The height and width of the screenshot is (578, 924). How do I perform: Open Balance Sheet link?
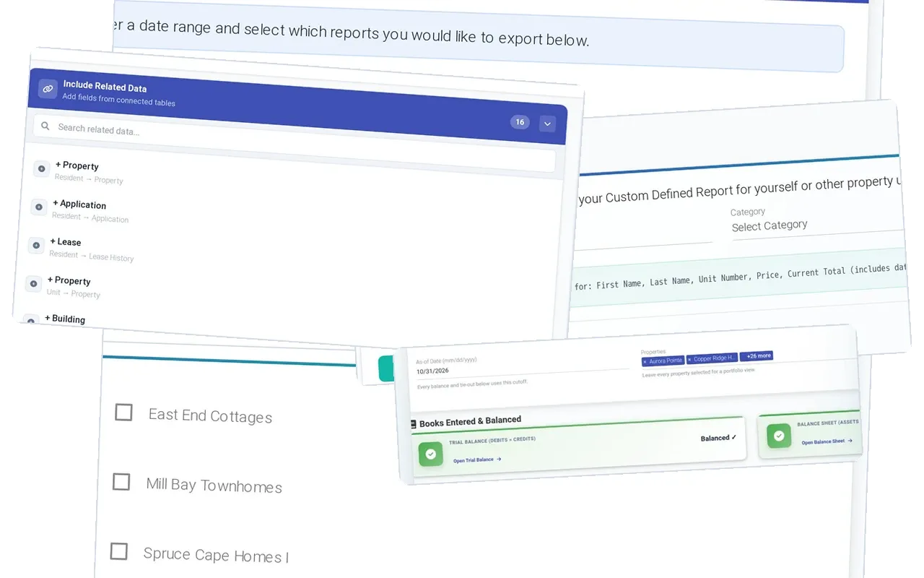tap(827, 441)
